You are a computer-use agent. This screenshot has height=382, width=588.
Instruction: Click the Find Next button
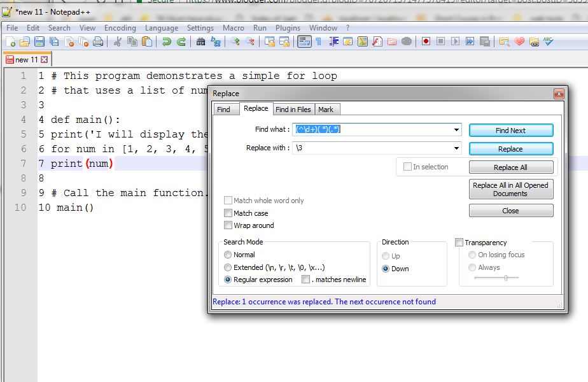pyautogui.click(x=511, y=130)
